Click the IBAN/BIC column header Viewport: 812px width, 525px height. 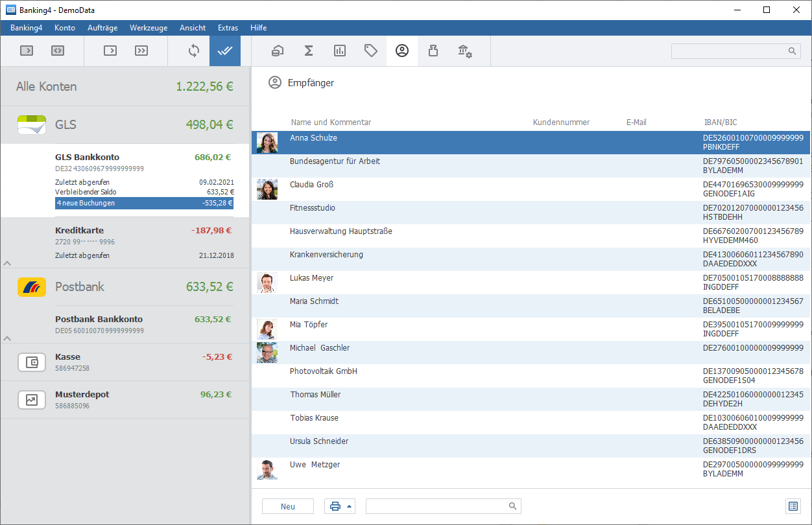point(721,122)
